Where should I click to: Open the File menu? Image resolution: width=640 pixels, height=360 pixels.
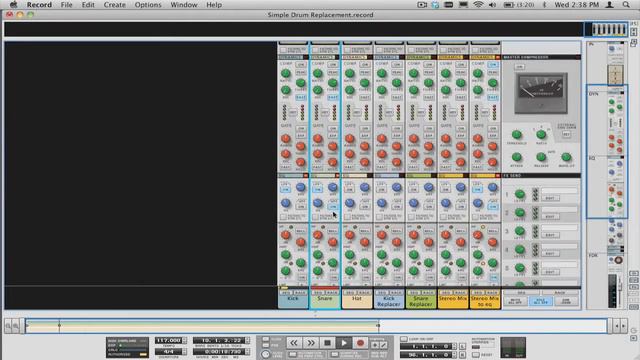point(66,5)
